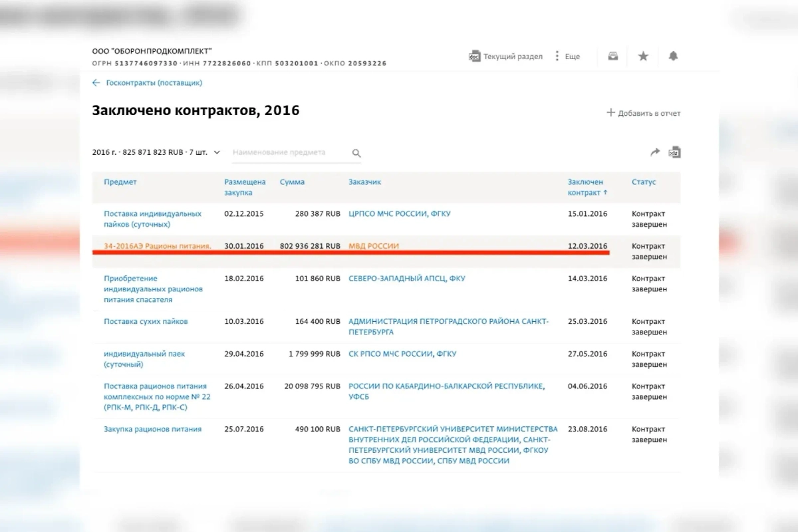798x532 pixels.
Task: Toggle favorite with the star icon
Action: click(x=643, y=56)
